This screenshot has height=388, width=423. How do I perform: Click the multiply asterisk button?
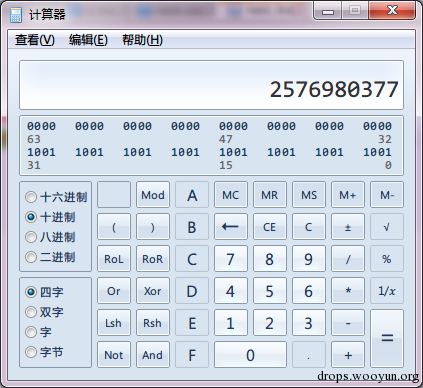coord(348,291)
